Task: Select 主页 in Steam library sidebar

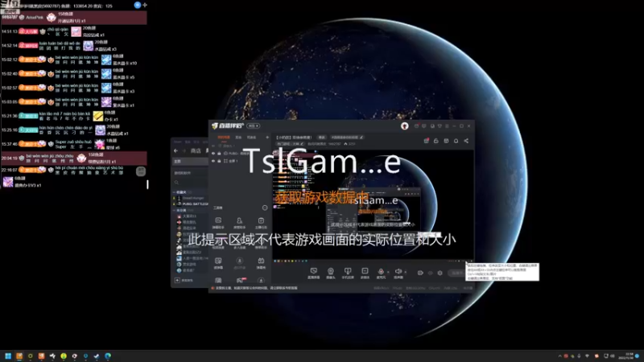Action: point(190,162)
